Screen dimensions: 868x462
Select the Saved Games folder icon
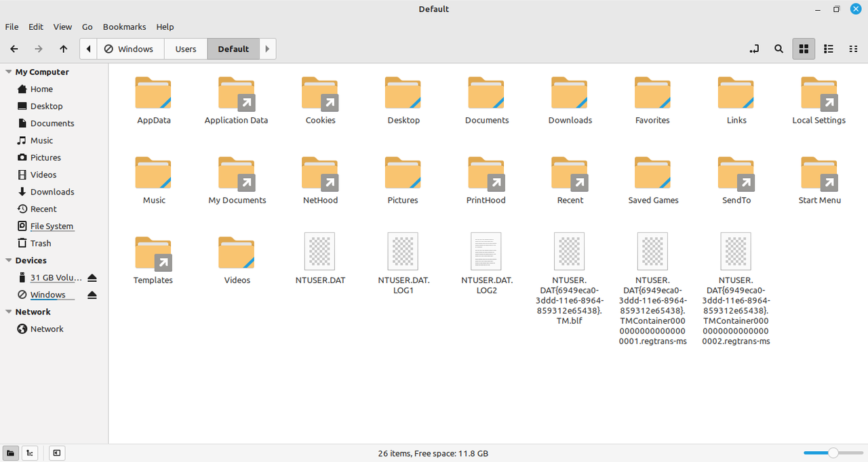pos(652,173)
